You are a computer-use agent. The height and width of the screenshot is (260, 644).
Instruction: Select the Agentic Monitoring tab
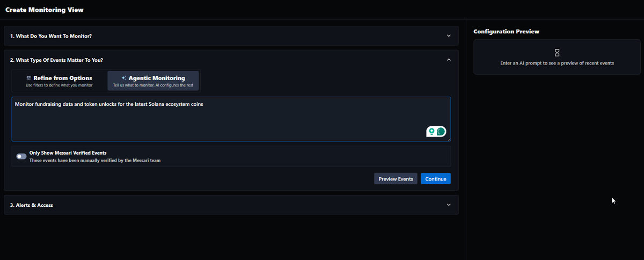pyautogui.click(x=153, y=81)
